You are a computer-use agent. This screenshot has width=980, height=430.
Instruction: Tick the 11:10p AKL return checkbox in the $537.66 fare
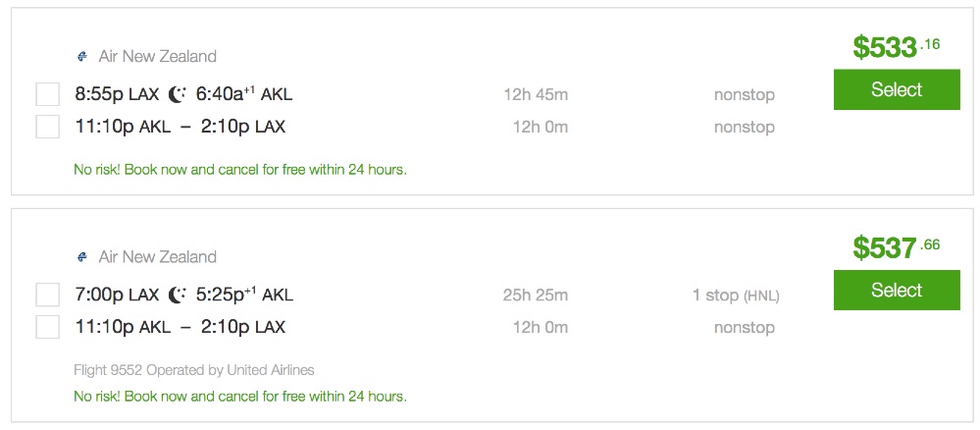47,327
